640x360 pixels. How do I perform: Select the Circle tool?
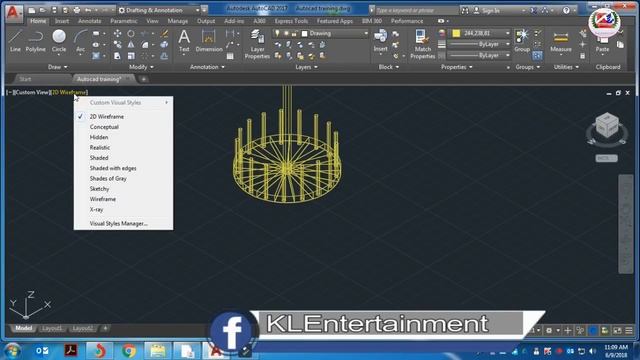click(x=59, y=40)
